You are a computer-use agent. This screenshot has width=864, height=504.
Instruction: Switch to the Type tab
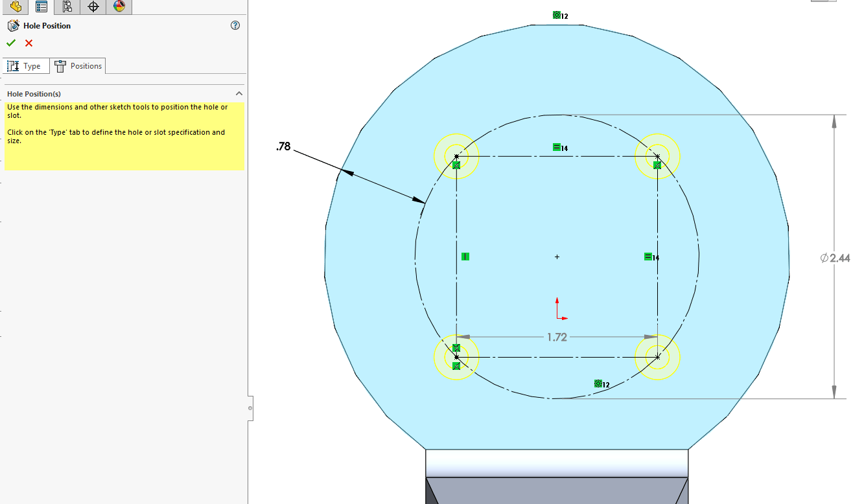tap(26, 65)
